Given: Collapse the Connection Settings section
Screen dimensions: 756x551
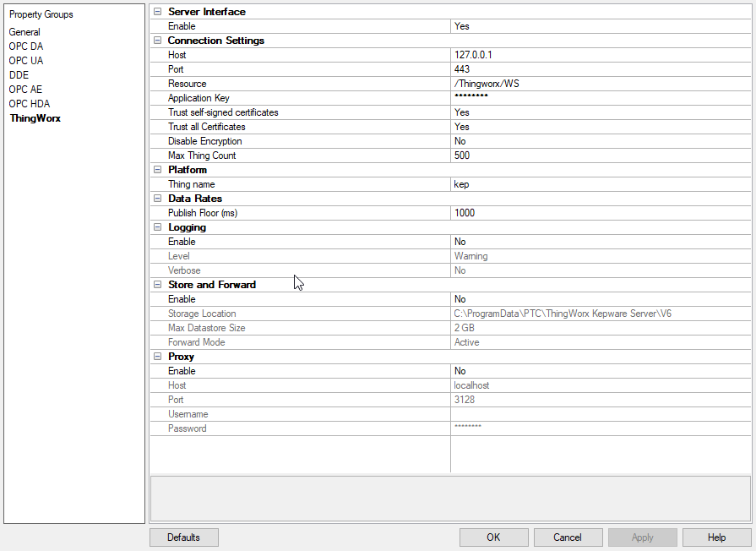Looking at the screenshot, I should pos(156,40).
